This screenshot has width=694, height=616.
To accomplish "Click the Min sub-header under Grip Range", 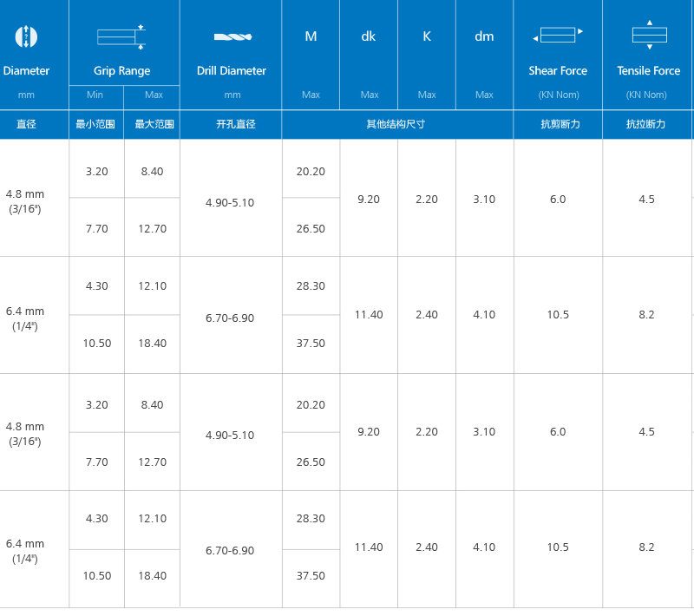I will point(96,95).
